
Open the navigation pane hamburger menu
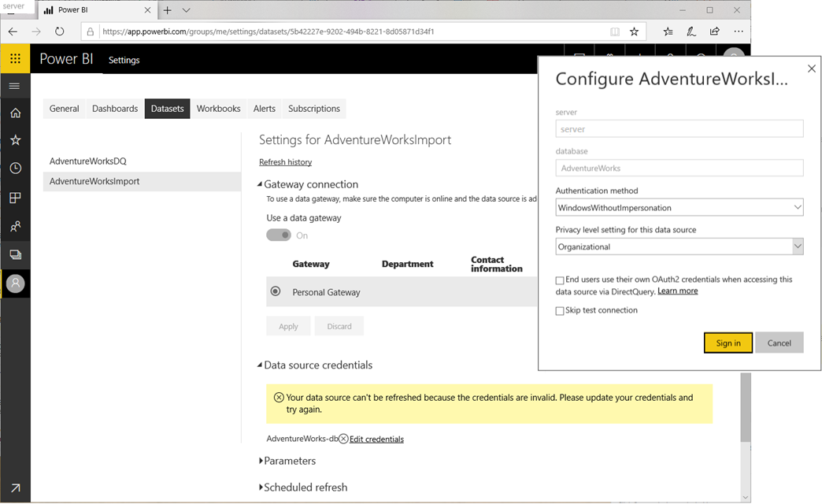click(15, 86)
